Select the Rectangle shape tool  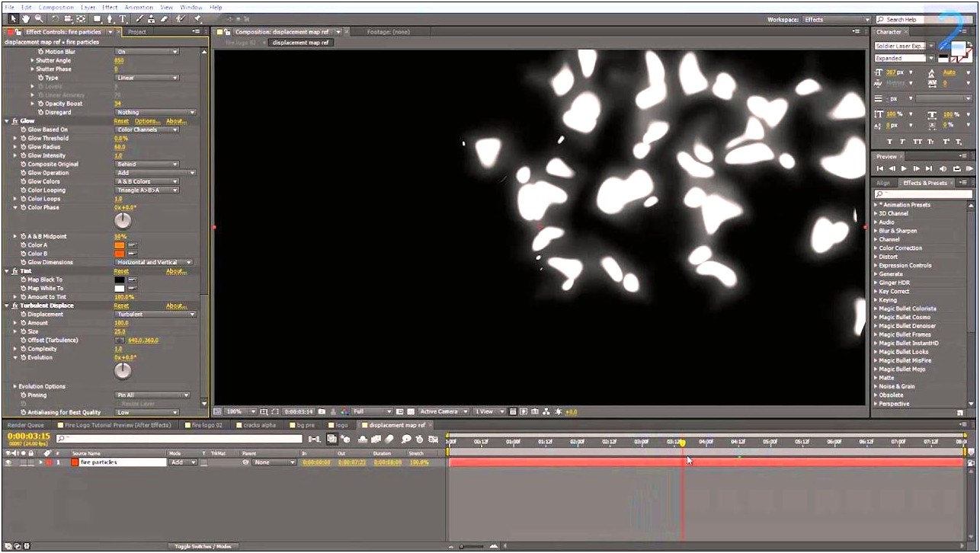click(97, 18)
